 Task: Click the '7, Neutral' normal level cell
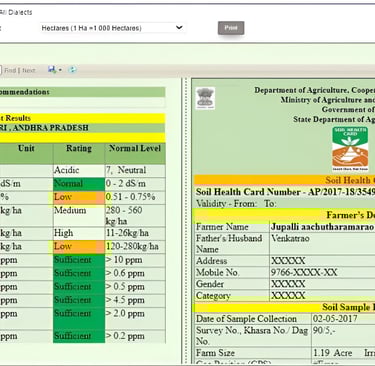(x=135, y=170)
